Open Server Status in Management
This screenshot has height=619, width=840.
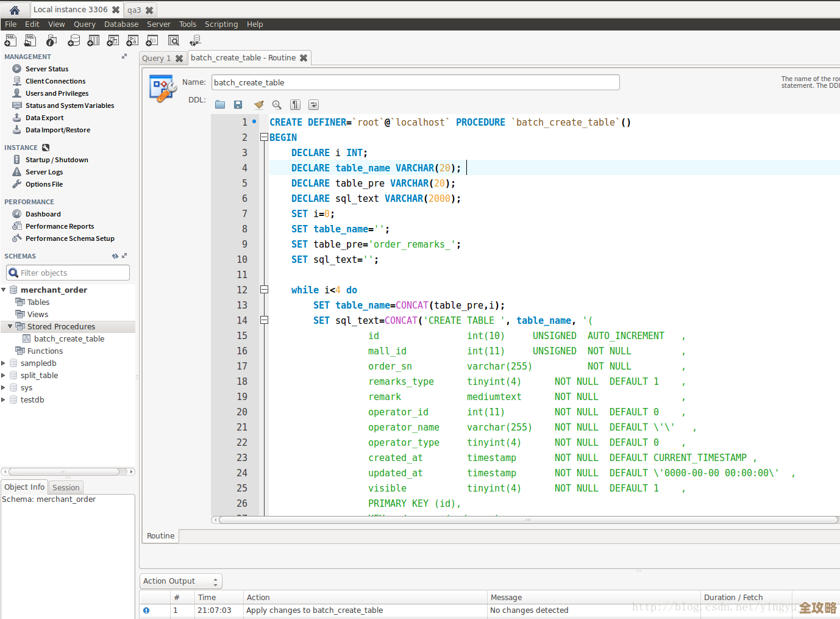pyautogui.click(x=47, y=69)
